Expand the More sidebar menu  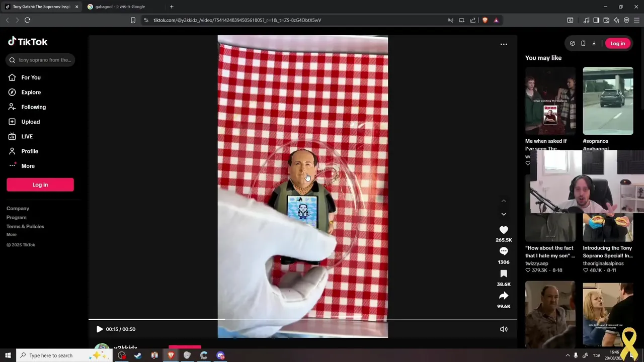pos(22,166)
